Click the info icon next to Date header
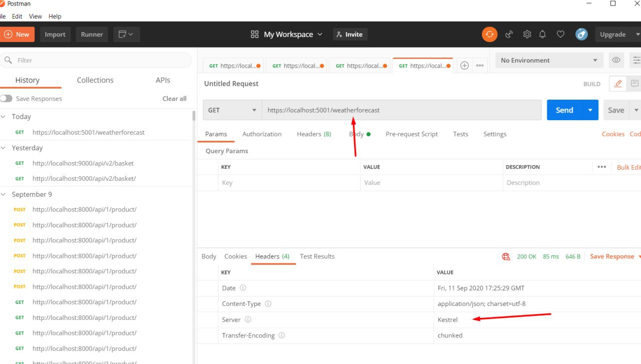 [x=243, y=288]
